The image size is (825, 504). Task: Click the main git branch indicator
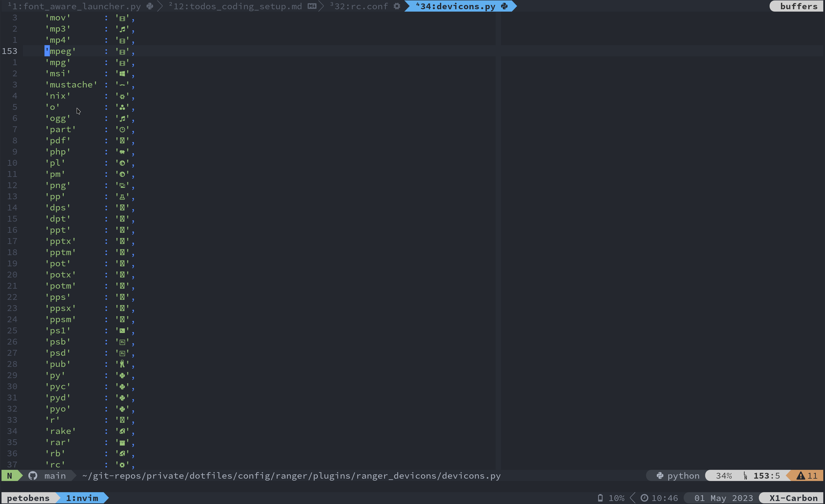56,476
